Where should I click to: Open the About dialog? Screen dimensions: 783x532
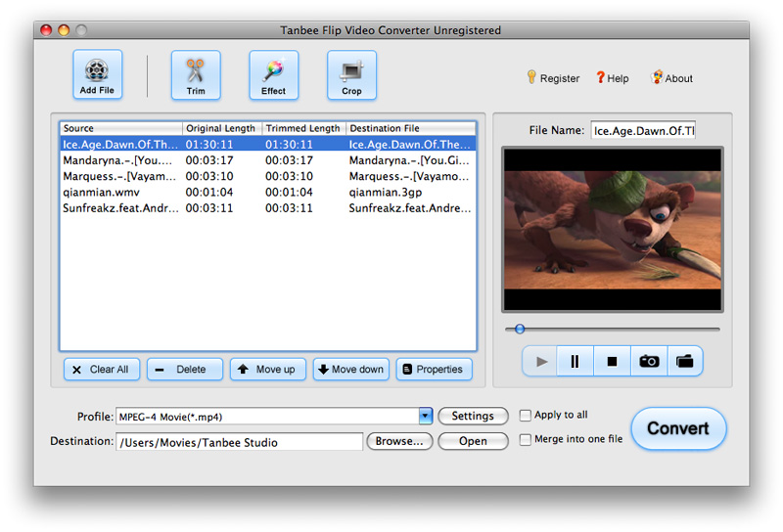(671, 78)
